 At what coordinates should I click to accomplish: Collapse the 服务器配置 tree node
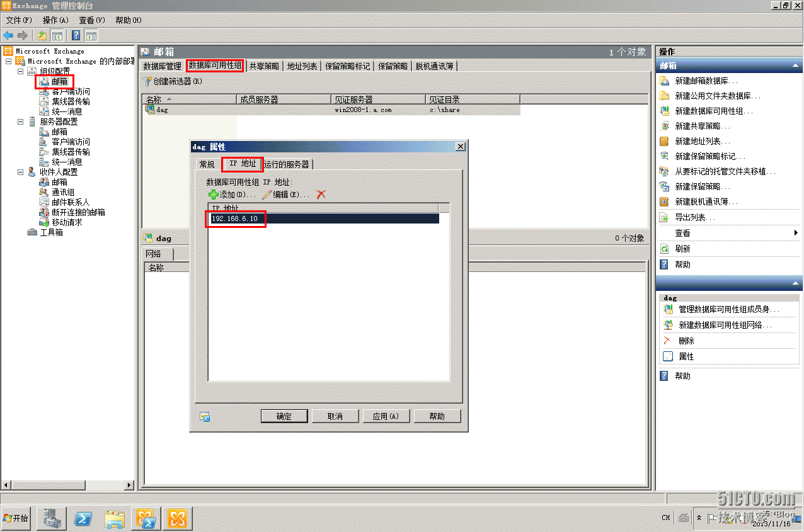point(20,122)
